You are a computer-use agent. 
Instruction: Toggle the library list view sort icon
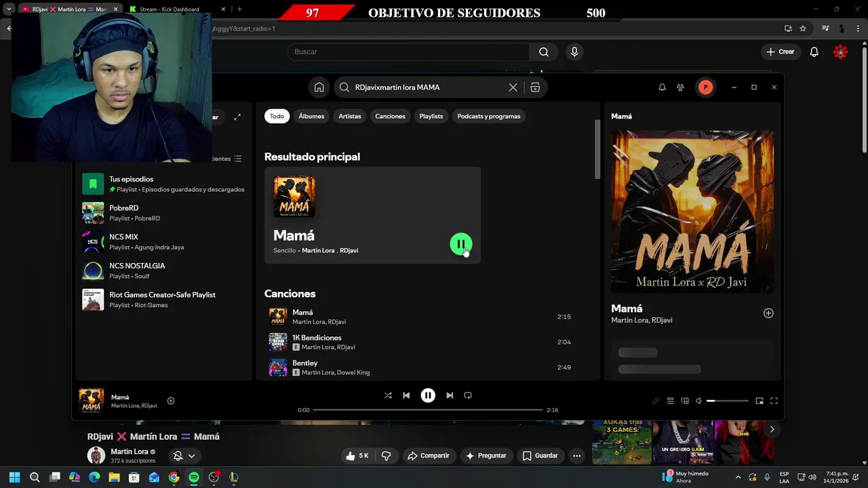pos(237,159)
